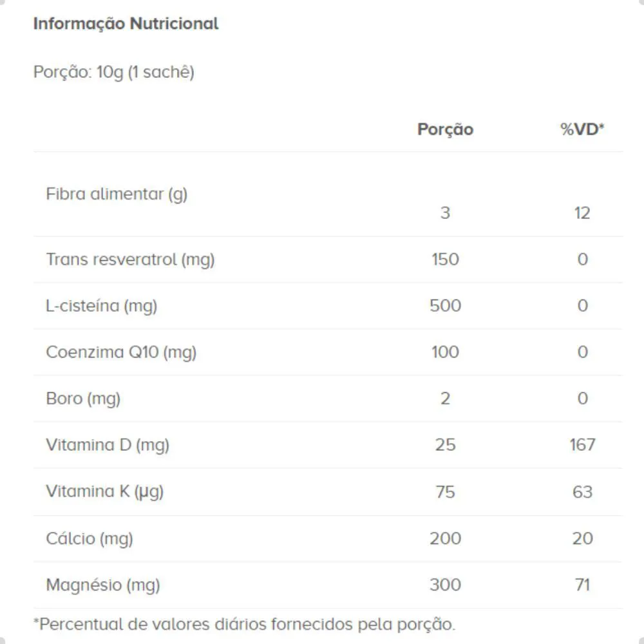Click the Informação Nutricional heading
This screenshot has height=644, width=644.
pos(126,24)
